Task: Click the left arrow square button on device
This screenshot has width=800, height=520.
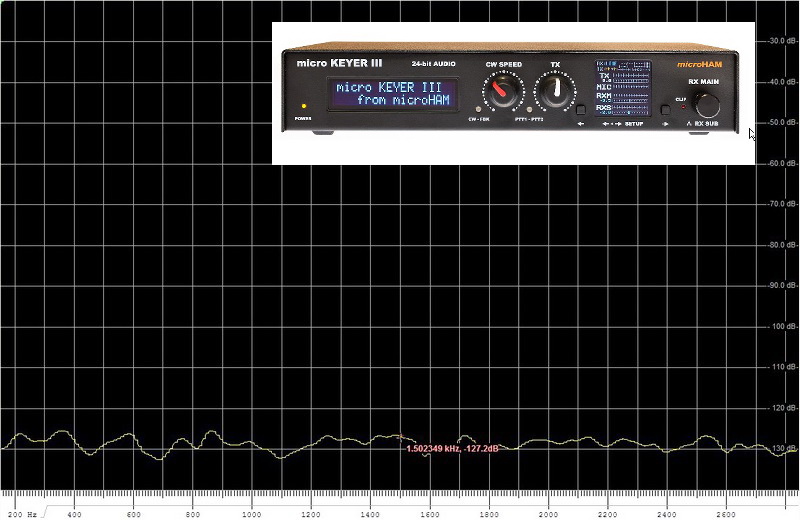Action: (x=581, y=110)
